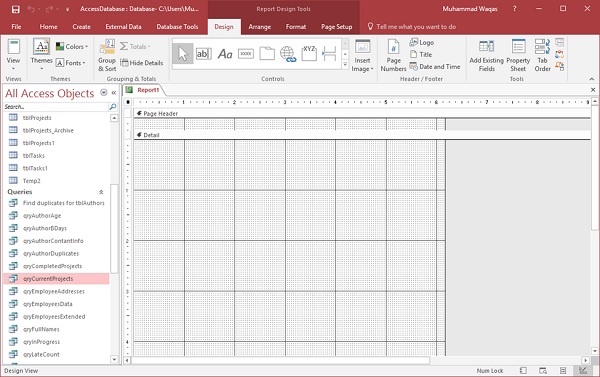Switch to the Home tab

48,27
